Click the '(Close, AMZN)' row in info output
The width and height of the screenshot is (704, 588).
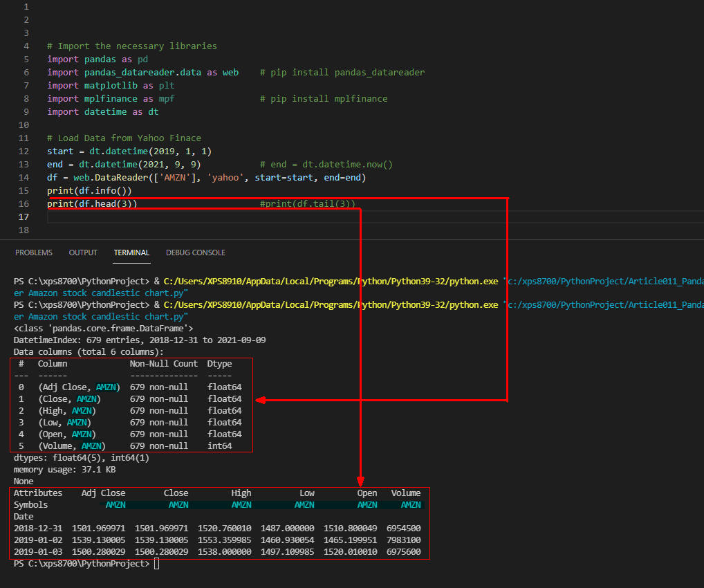click(130, 399)
